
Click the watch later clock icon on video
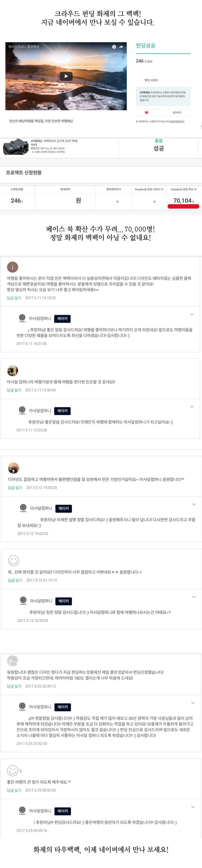point(114,47)
